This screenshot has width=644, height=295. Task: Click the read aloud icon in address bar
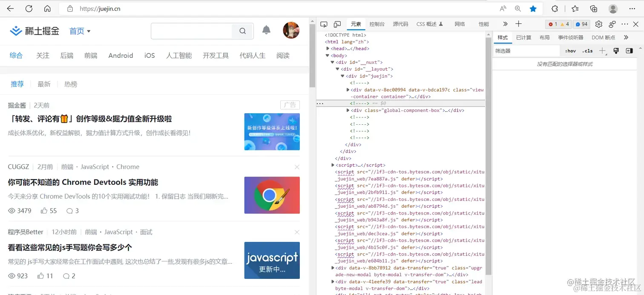[503, 9]
